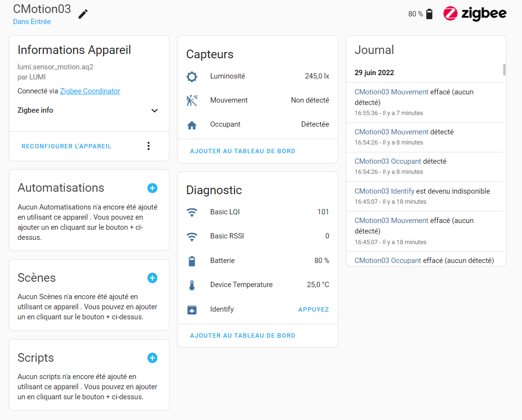
Task: Click the Luminosité brightness sensor icon
Action: coord(192,77)
